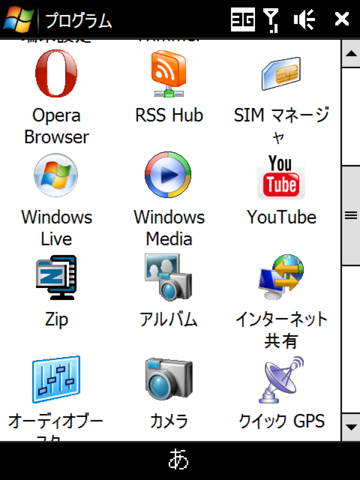
Task: Click the "YouTube" label text
Action: point(282,217)
